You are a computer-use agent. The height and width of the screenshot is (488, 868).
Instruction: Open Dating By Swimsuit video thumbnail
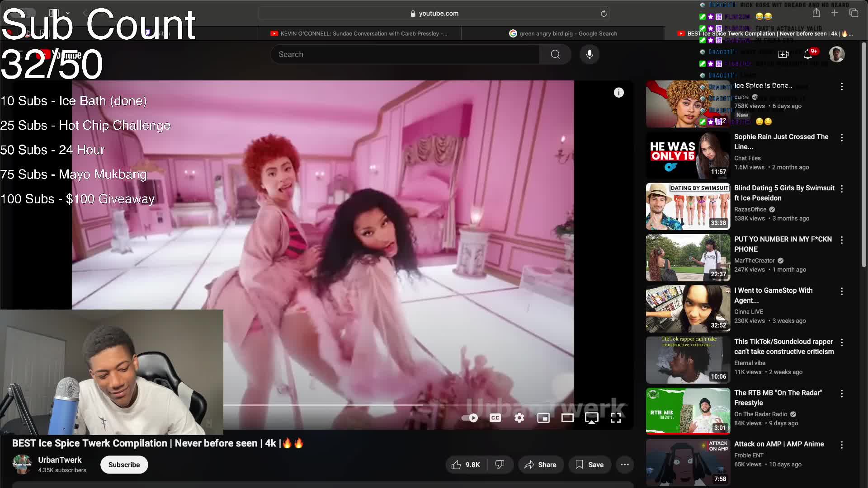click(688, 206)
